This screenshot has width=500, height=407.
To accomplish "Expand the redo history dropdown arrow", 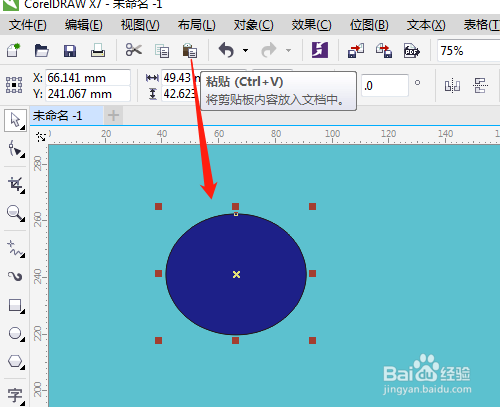I will coord(288,51).
